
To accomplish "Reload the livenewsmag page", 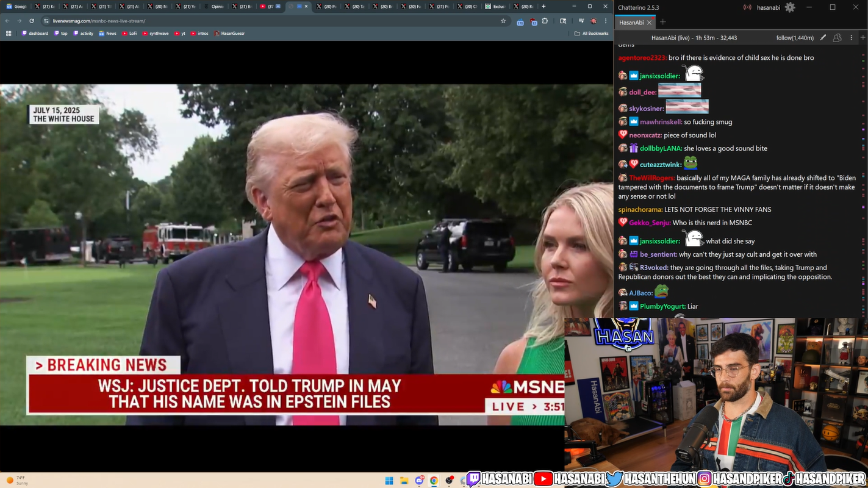I will pyautogui.click(x=32, y=21).
